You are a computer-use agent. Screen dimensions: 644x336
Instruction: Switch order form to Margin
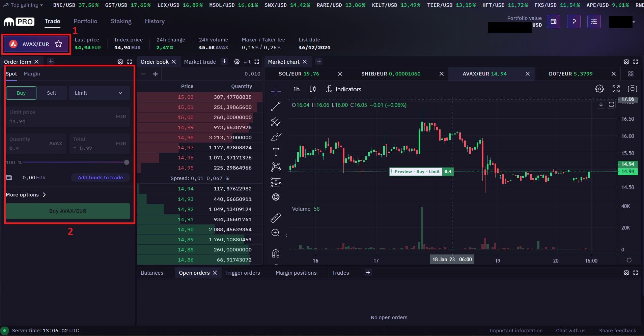click(32, 74)
